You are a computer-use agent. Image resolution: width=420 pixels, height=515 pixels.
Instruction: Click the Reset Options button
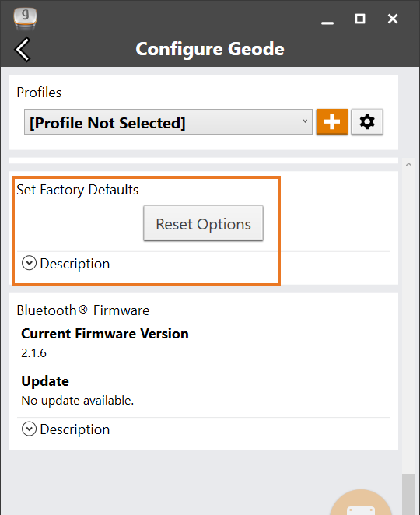pos(203,223)
